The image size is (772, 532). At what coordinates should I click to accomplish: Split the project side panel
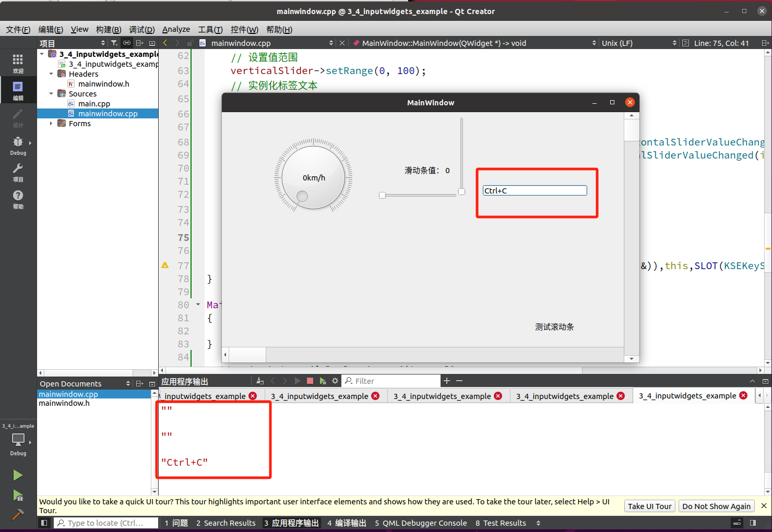point(139,43)
